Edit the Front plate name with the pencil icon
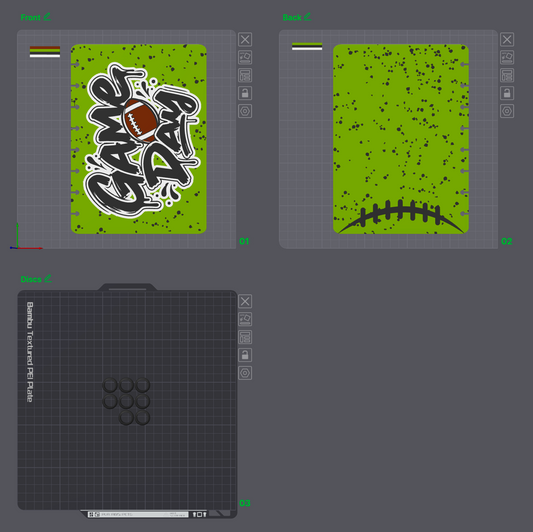The image size is (533, 532). point(47,17)
